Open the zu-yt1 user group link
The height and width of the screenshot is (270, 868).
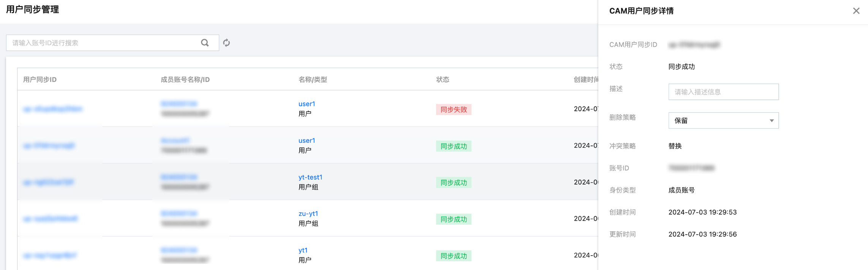point(308,214)
